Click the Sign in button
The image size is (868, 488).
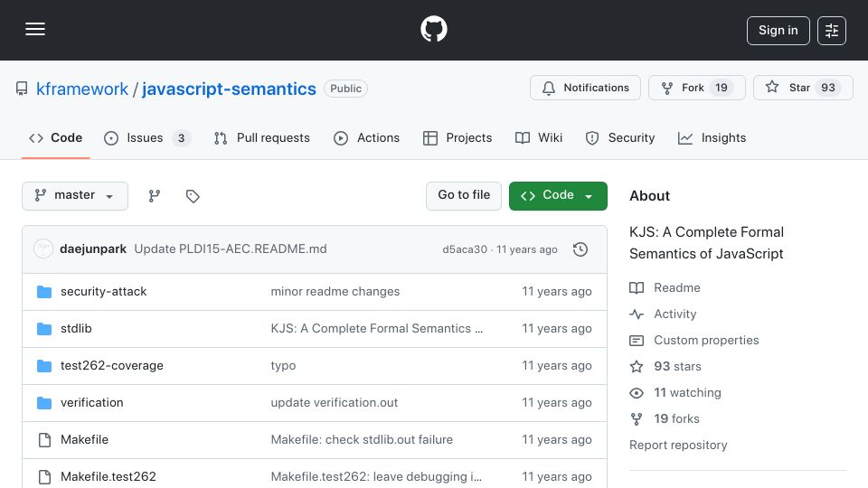click(x=778, y=31)
